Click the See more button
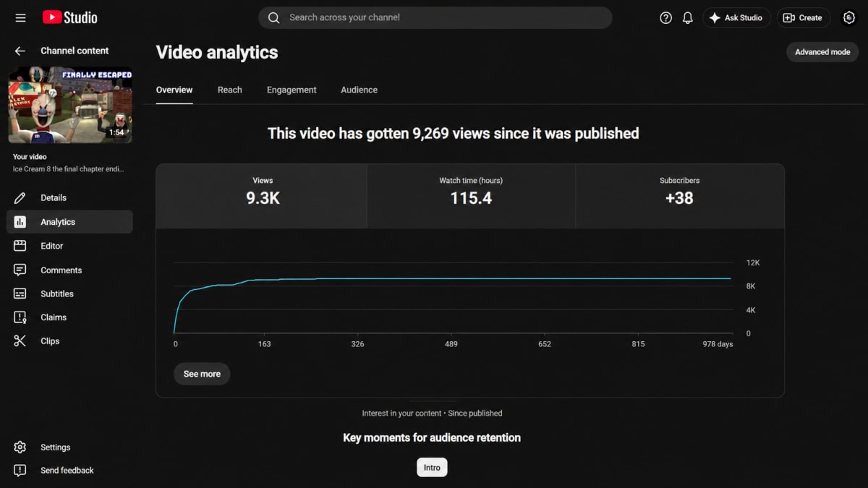This screenshot has width=868, height=488. pyautogui.click(x=202, y=374)
